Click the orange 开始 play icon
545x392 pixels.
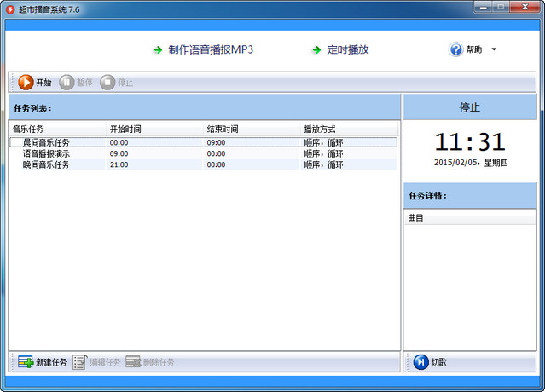(x=26, y=83)
